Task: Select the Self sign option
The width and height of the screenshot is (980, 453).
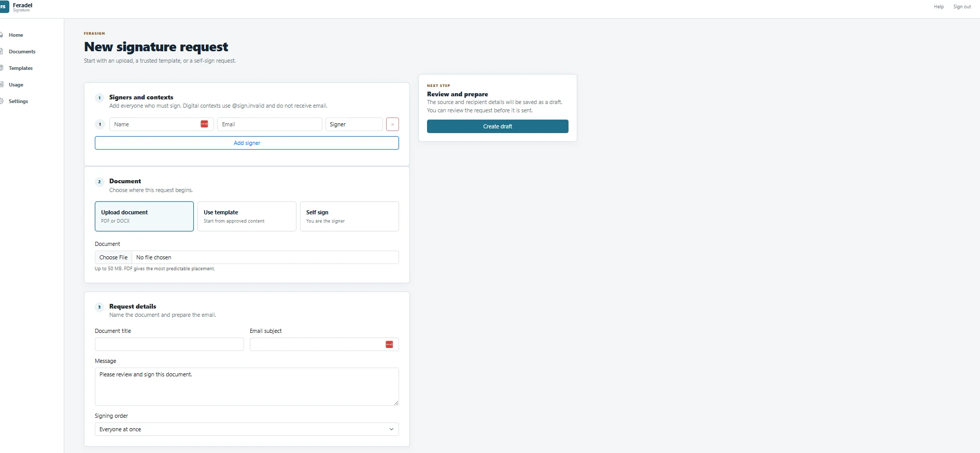Action: (349, 216)
